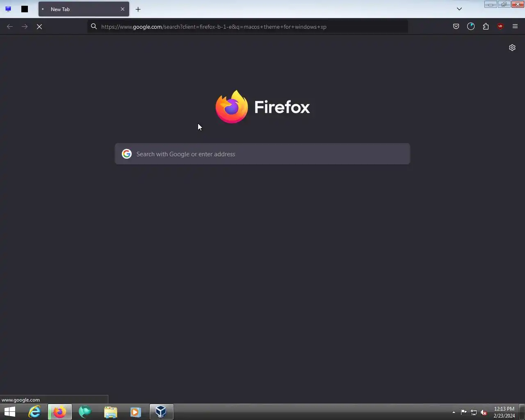Click the Search with Google box
The width and height of the screenshot is (525, 420).
(262, 154)
